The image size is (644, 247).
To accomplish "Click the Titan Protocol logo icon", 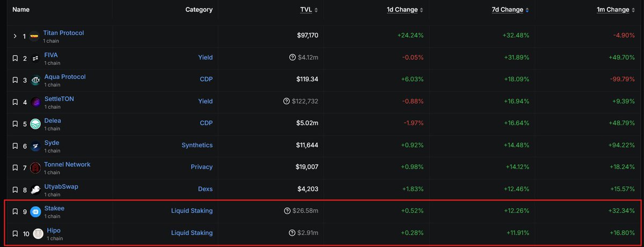I will [x=35, y=36].
